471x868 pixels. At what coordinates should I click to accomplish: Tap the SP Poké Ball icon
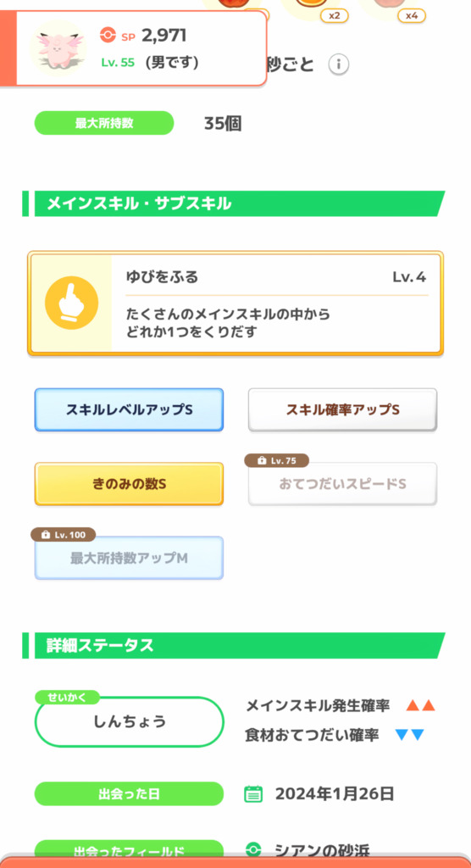(108, 36)
